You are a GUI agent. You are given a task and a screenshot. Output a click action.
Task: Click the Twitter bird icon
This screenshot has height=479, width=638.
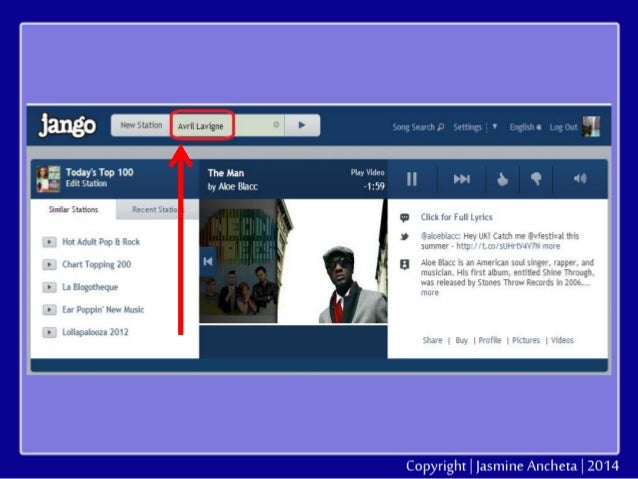coord(404,236)
